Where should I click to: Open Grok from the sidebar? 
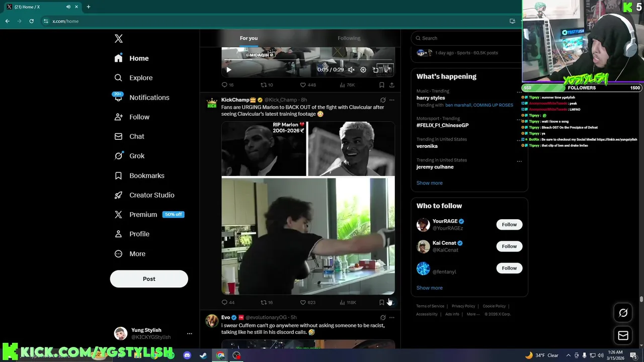pos(129,156)
